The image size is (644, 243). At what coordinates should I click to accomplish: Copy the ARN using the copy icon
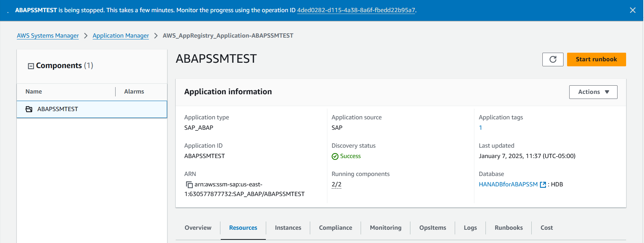pos(189,185)
